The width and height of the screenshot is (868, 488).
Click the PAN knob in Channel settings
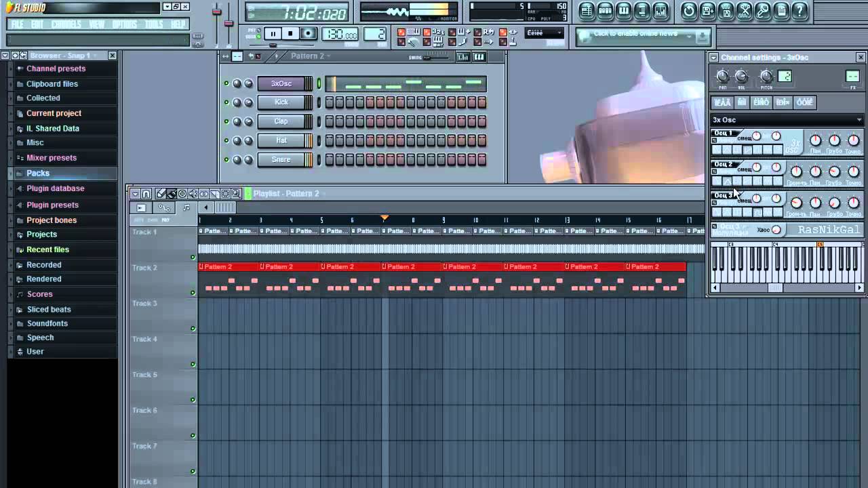pyautogui.click(x=722, y=77)
